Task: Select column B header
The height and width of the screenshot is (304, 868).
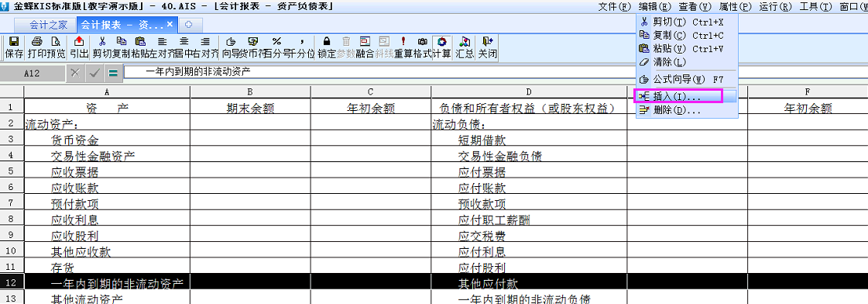Action: [x=250, y=92]
